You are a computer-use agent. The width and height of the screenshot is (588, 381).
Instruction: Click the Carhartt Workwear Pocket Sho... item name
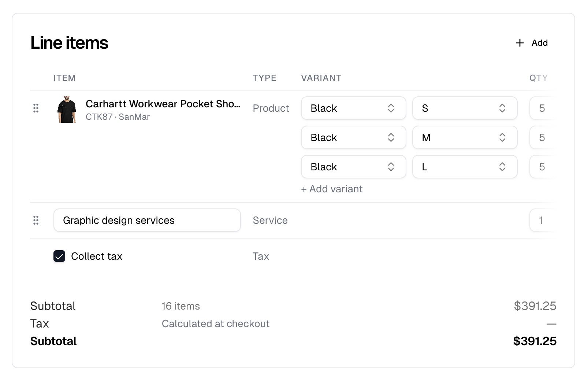pos(163,104)
